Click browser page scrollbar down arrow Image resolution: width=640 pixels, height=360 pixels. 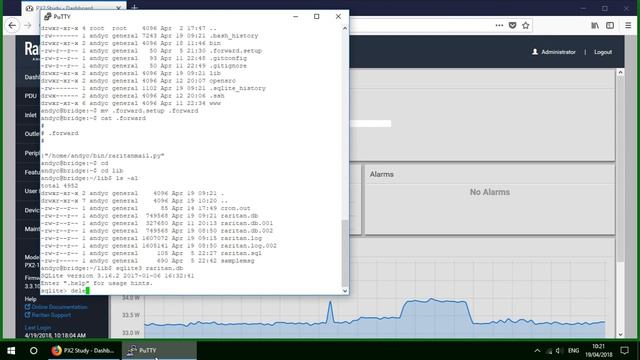[620, 334]
